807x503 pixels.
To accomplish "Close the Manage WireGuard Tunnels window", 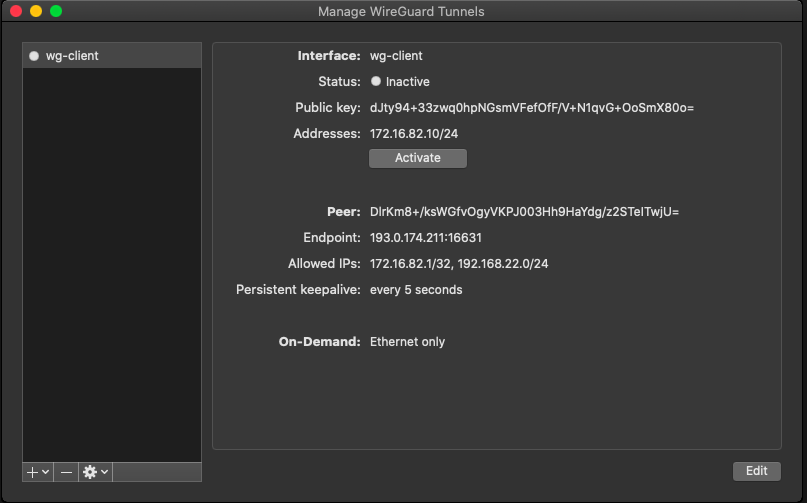I will tap(16, 11).
